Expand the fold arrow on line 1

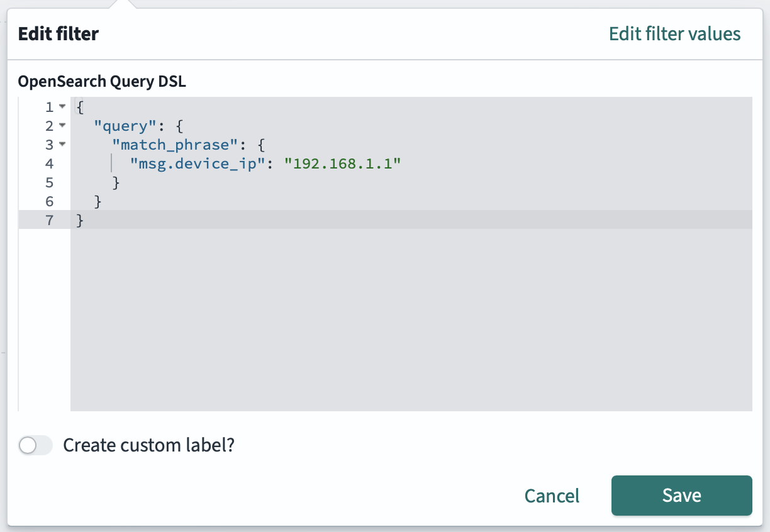[62, 107]
